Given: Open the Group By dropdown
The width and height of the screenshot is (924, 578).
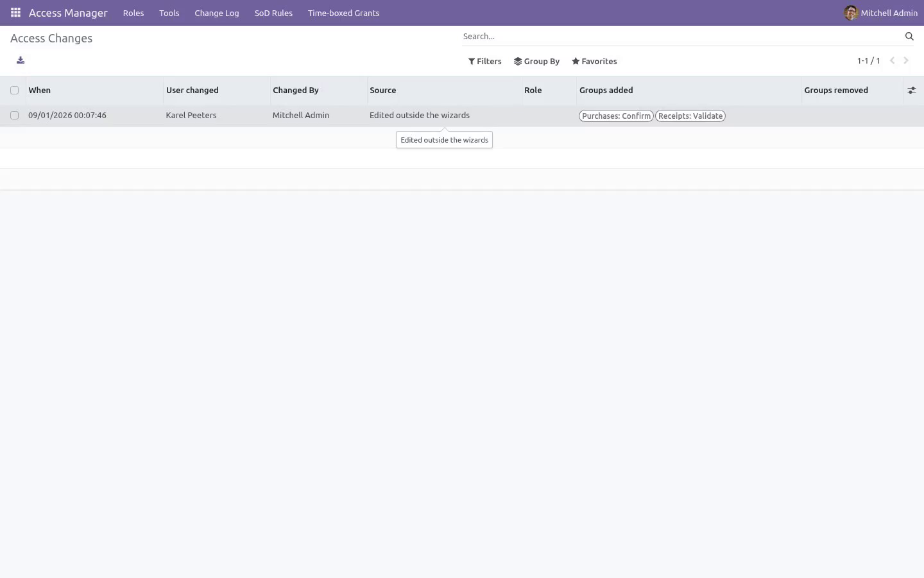Looking at the screenshot, I should pos(537,62).
